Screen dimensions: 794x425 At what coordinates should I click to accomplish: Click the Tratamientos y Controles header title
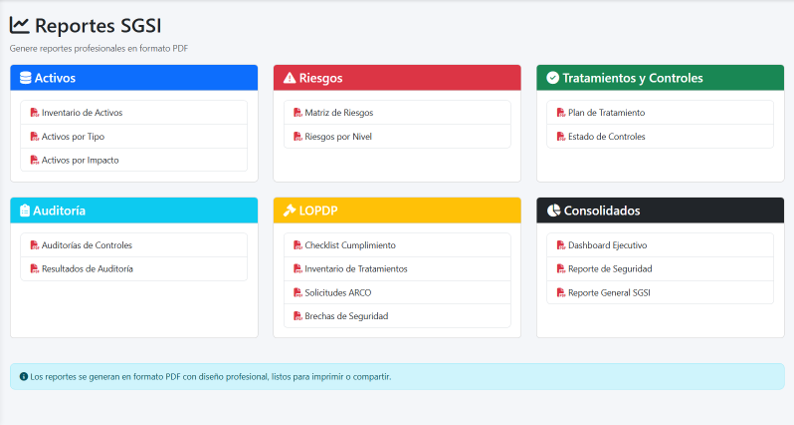(x=632, y=78)
